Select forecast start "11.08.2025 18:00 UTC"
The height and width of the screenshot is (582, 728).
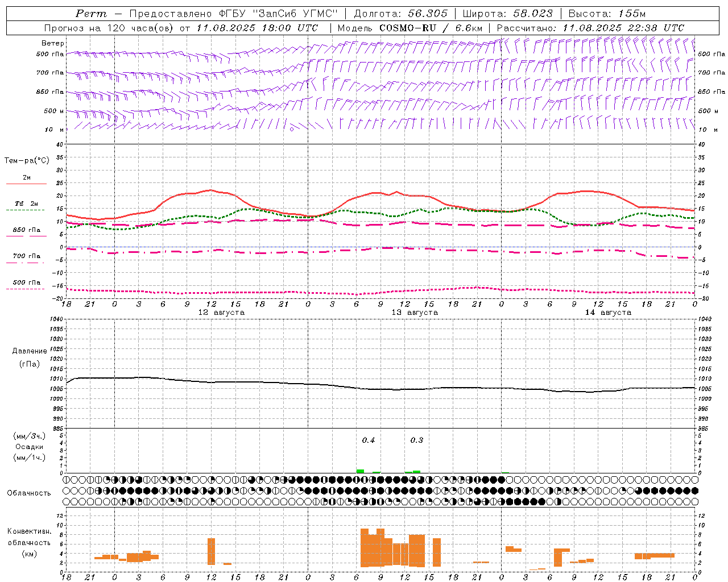(257, 28)
